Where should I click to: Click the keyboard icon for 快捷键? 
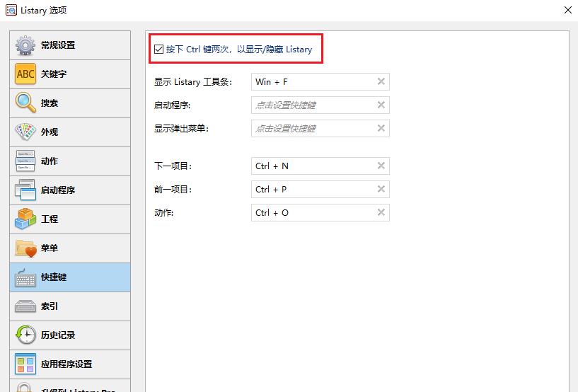pyautogui.click(x=25, y=277)
